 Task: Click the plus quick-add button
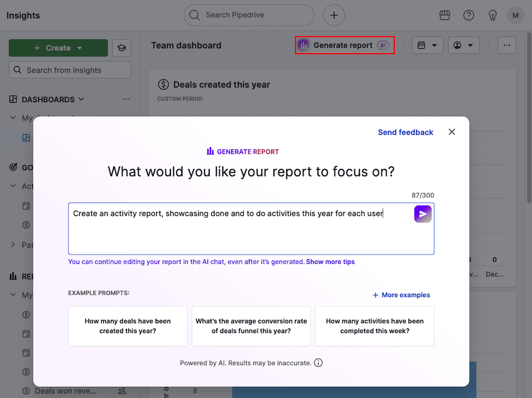pos(334,15)
